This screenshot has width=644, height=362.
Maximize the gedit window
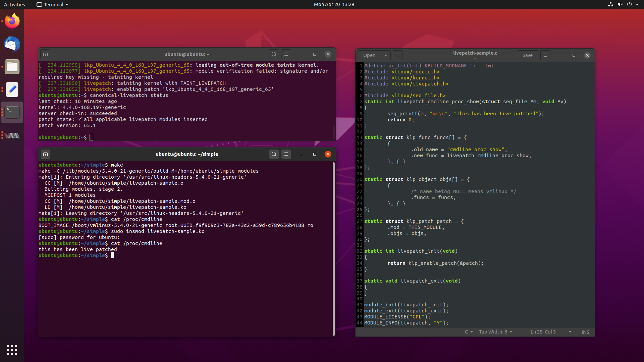[x=574, y=55]
